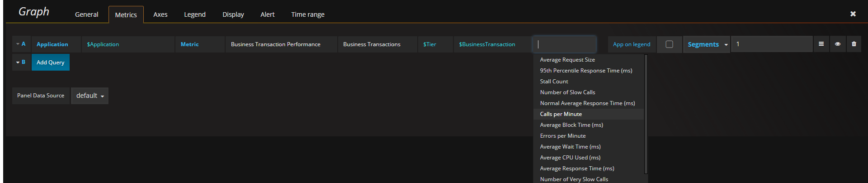Viewport: 868px width, 183px height.
Task: Open the Panel Data Source default dropdown
Action: pyautogui.click(x=90, y=96)
